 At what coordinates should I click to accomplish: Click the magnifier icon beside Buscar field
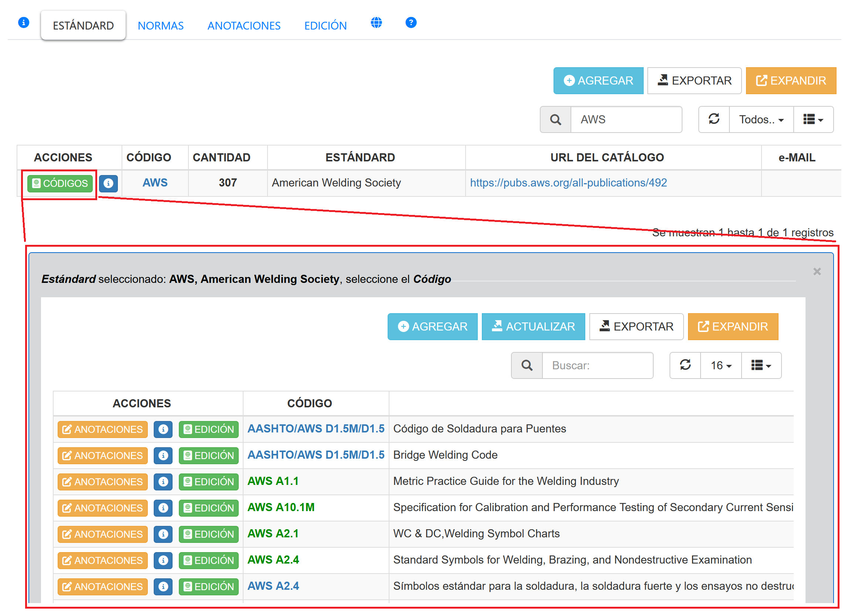pos(527,365)
